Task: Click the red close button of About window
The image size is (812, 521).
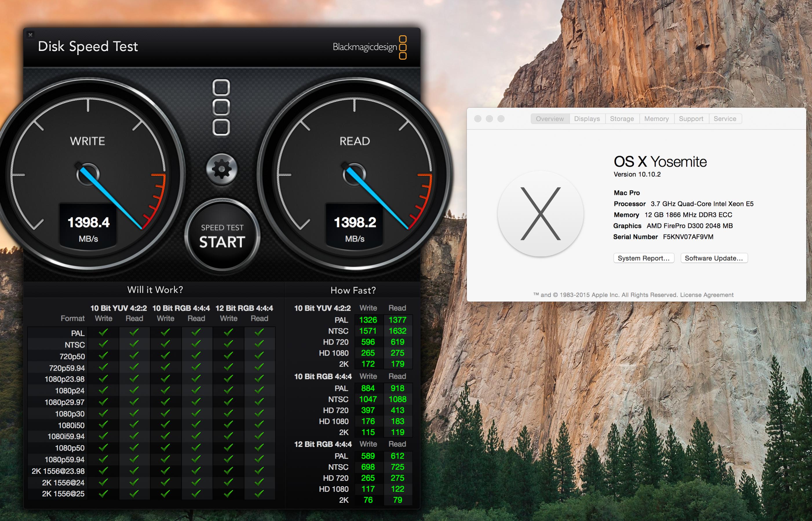Action: click(478, 119)
